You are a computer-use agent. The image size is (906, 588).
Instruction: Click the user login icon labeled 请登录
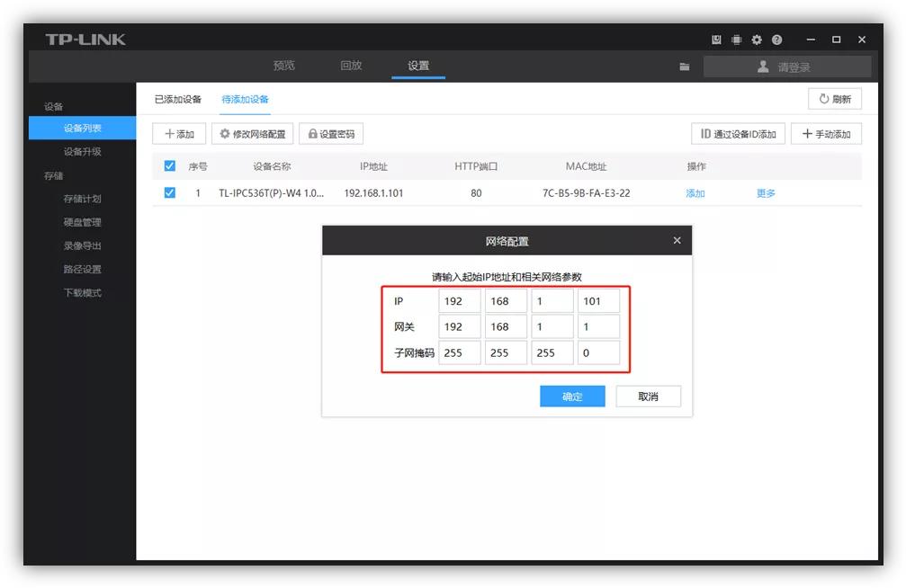click(x=763, y=66)
